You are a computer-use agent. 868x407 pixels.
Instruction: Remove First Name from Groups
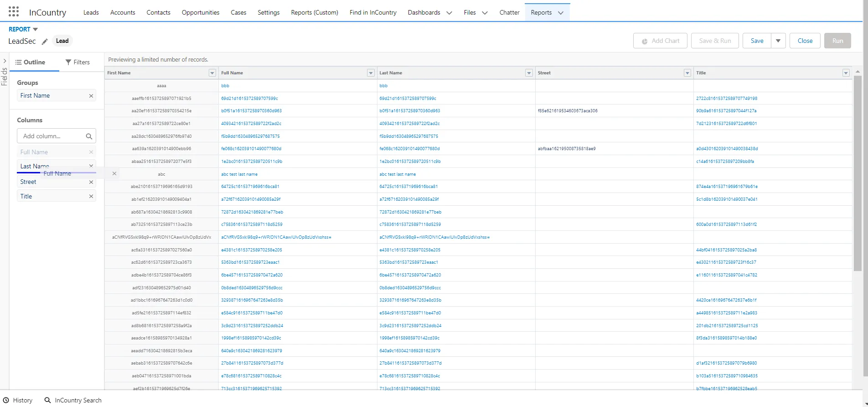[x=91, y=96]
